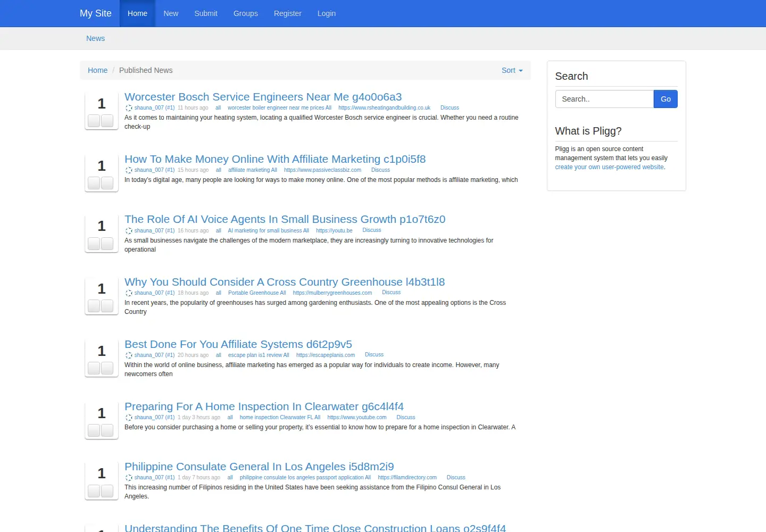Focus the Search.. input field
This screenshot has height=532, width=766.
(604, 99)
